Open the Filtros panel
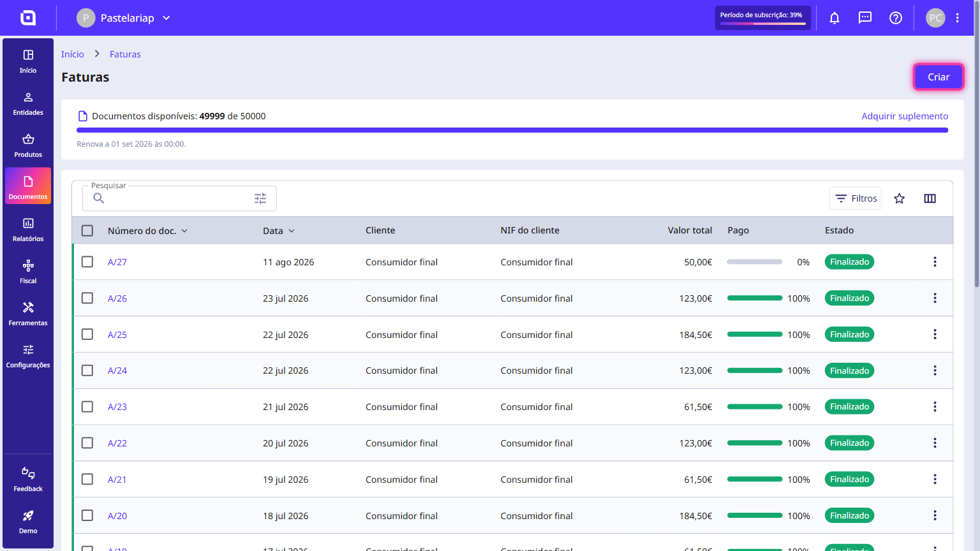 856,198
